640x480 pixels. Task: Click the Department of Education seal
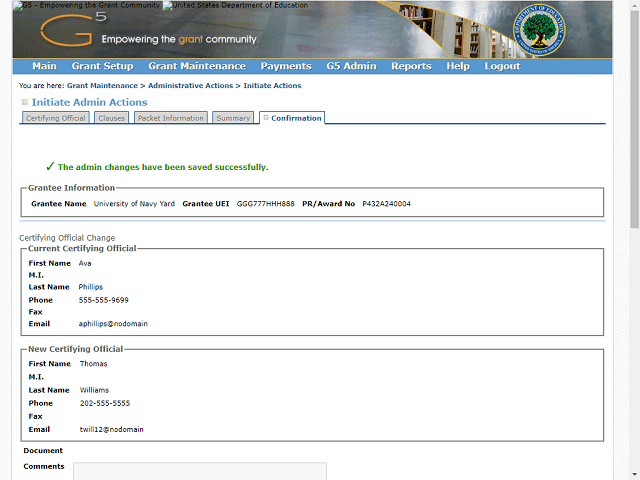tap(539, 30)
